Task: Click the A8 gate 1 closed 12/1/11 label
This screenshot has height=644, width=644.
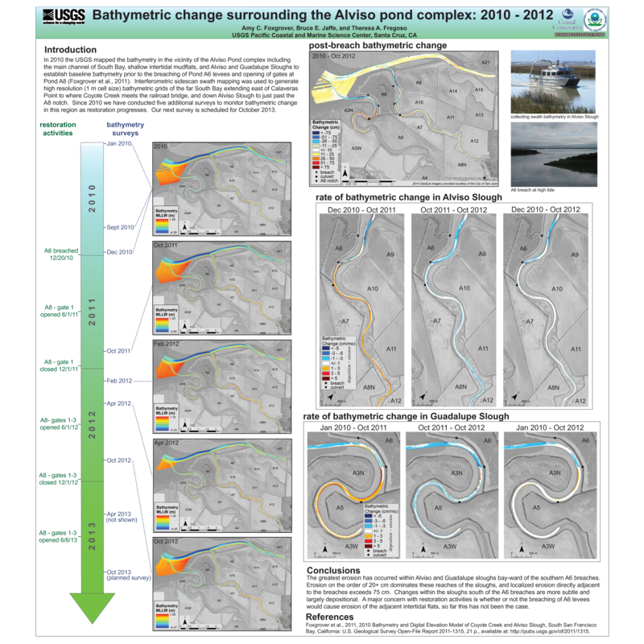Action: pyautogui.click(x=59, y=365)
